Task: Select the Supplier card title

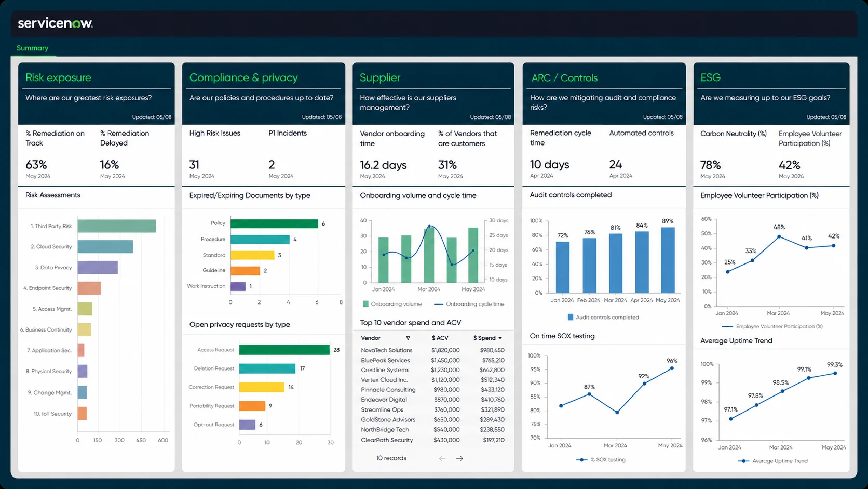Action: pos(380,77)
